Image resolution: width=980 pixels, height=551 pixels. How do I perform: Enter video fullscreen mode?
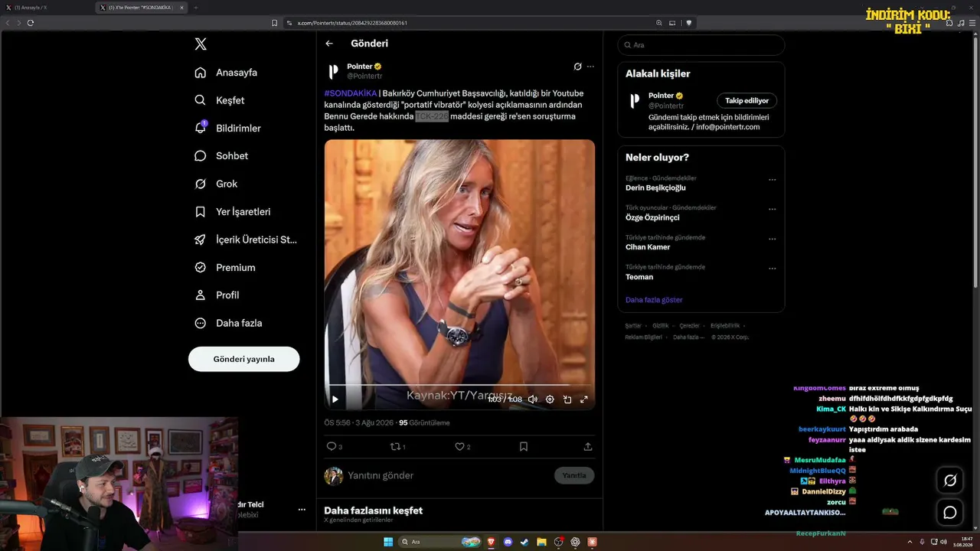(x=584, y=399)
